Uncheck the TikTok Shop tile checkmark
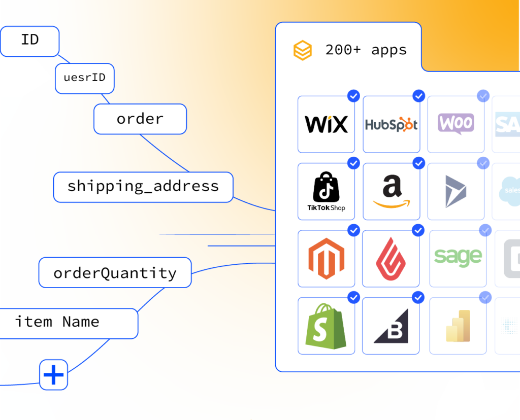Screen dimensions: 520x420 354,163
